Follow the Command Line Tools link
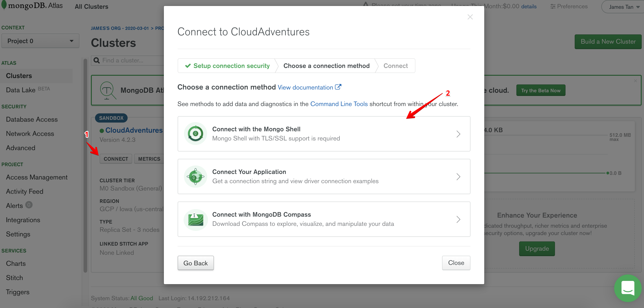 pyautogui.click(x=339, y=104)
